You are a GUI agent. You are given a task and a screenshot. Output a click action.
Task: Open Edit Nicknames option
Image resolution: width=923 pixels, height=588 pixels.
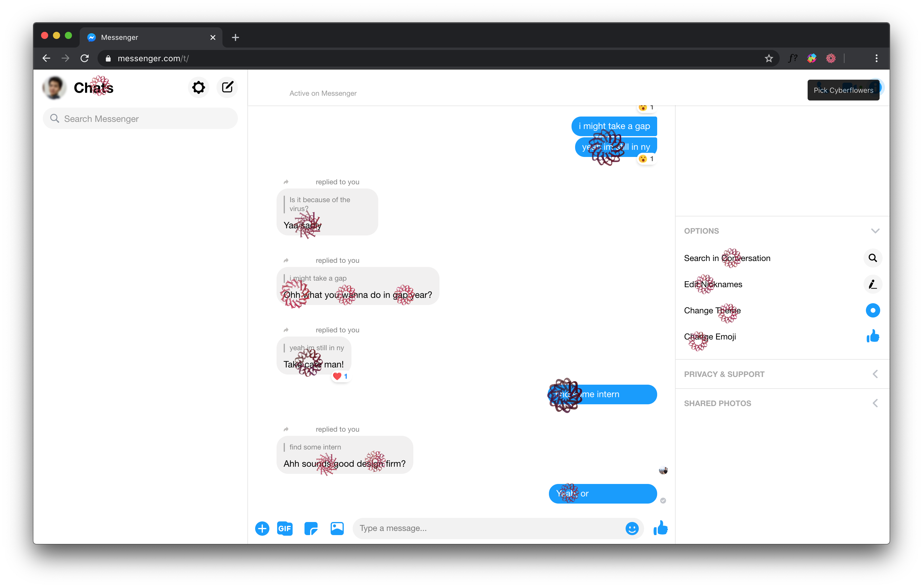click(x=713, y=284)
